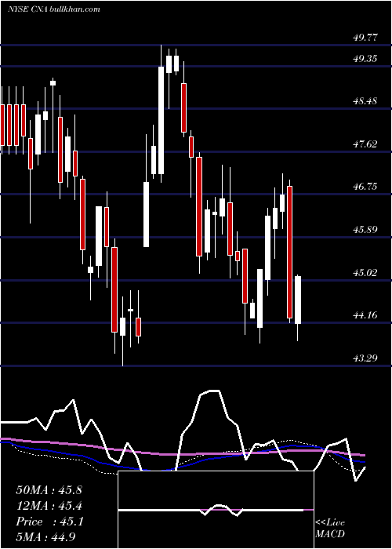Click the 49.35 price level label
392x549 pixels.
tap(365, 59)
